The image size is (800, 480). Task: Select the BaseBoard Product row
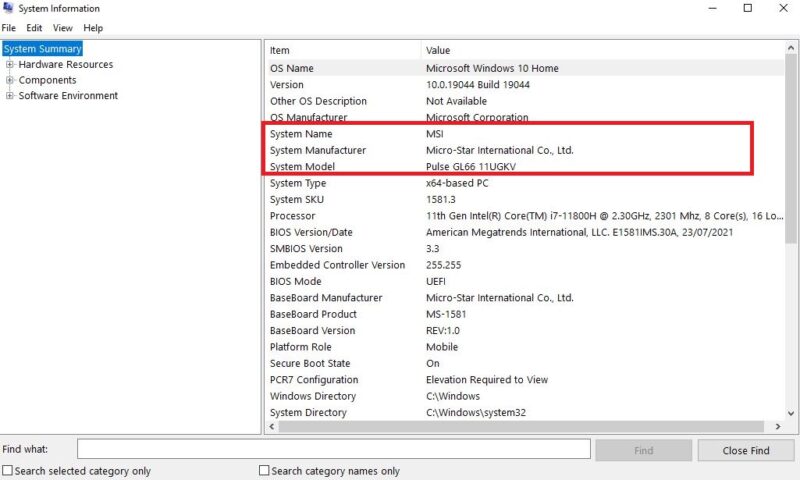click(x=526, y=314)
